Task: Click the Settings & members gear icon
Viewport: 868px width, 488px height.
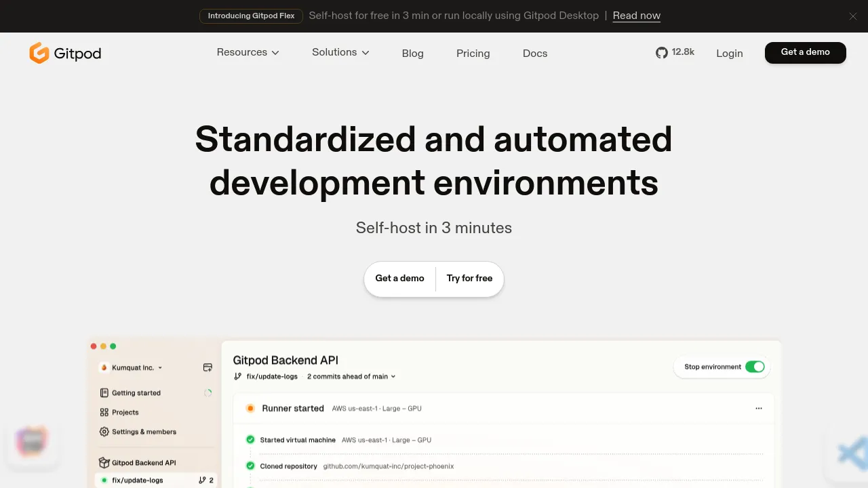Action: click(x=104, y=432)
